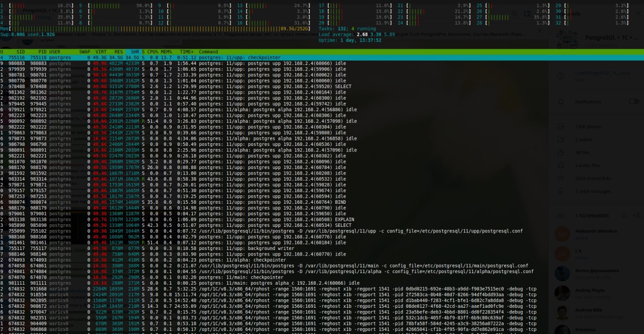This screenshot has height=334, width=644.
Task: Sort htop by the CPU% column header
Action: (152, 52)
